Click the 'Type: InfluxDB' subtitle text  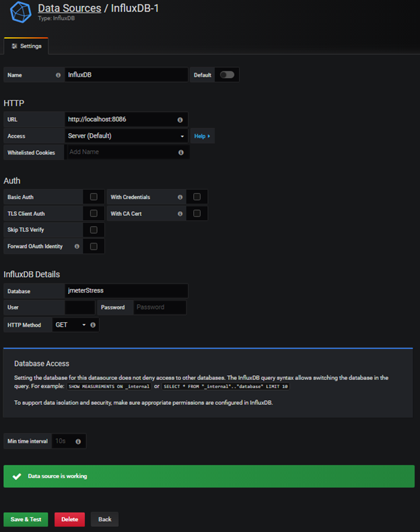click(57, 18)
